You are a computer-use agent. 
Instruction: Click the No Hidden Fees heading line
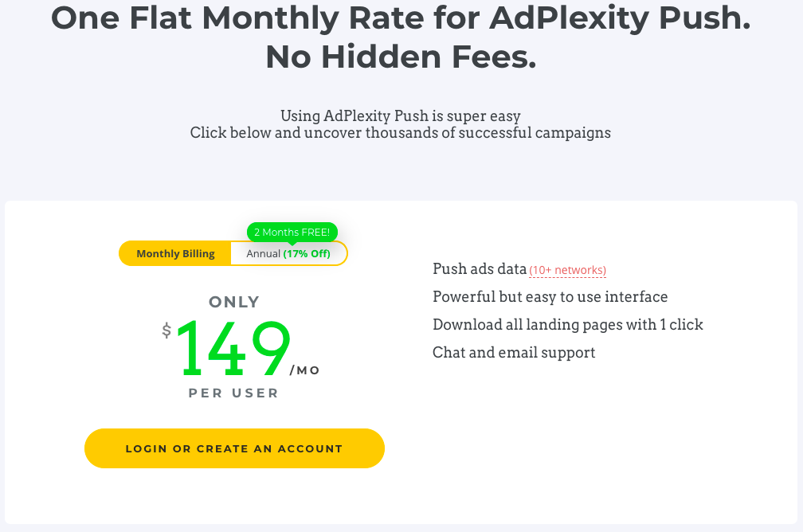401,57
